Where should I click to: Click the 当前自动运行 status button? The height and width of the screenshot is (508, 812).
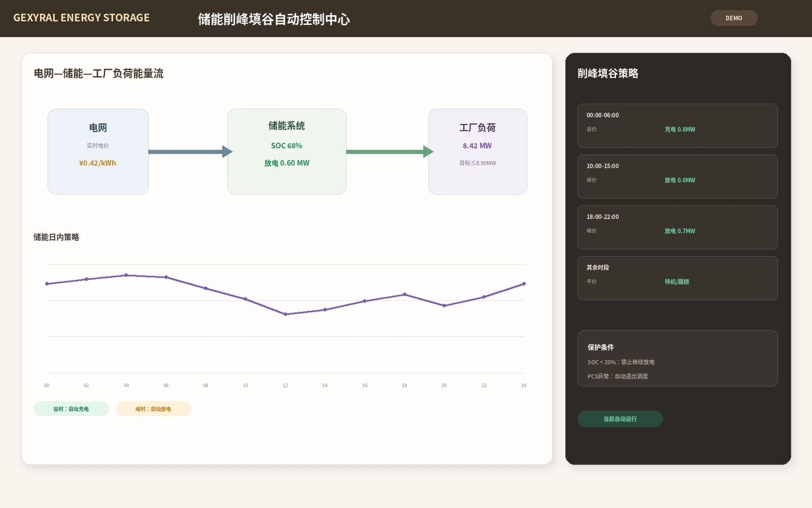click(x=620, y=419)
